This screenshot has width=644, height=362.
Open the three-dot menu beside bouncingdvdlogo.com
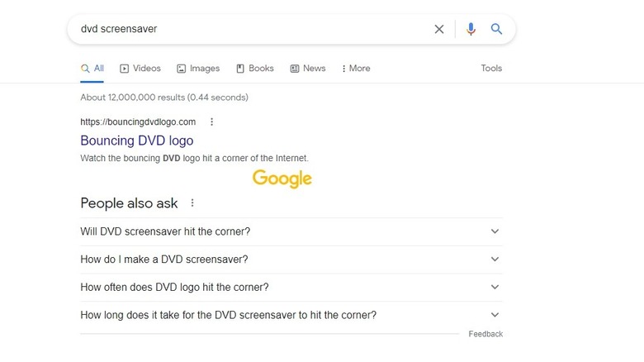pyautogui.click(x=211, y=121)
